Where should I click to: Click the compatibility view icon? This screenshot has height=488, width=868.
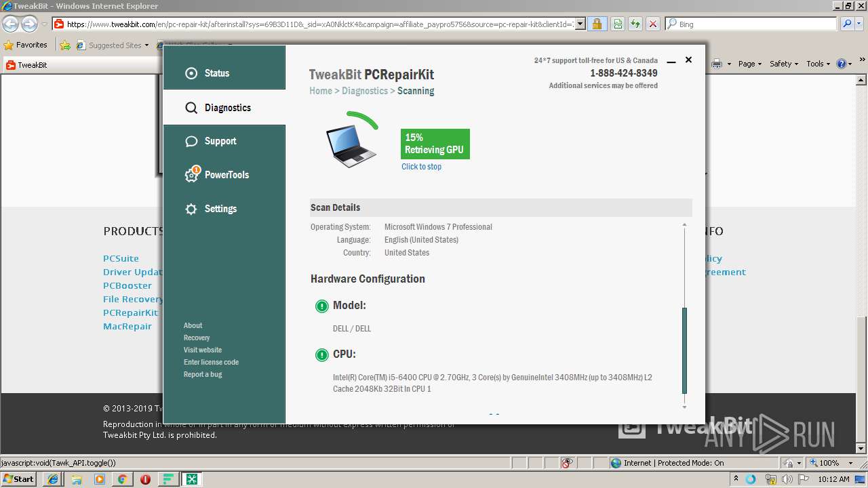[618, 24]
